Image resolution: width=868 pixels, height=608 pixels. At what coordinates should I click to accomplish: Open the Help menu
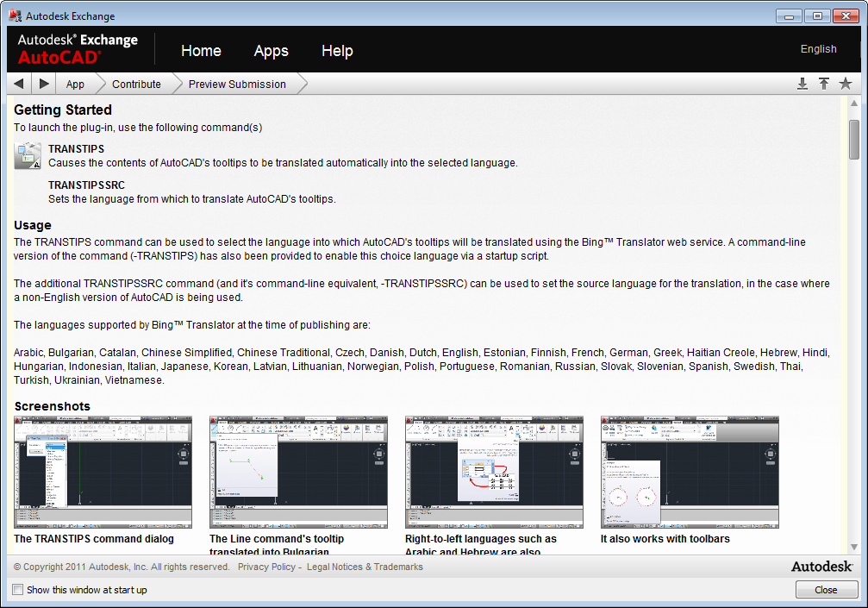(337, 51)
